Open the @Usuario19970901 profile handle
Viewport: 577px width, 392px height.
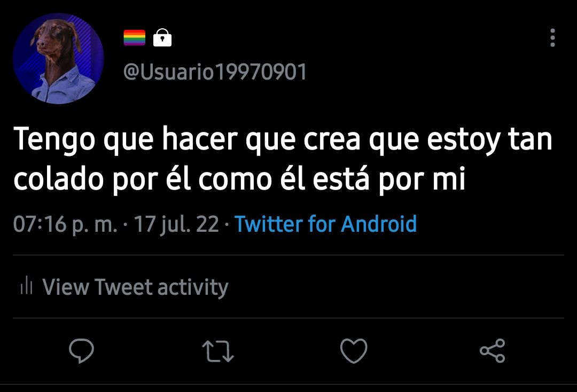pos(215,72)
